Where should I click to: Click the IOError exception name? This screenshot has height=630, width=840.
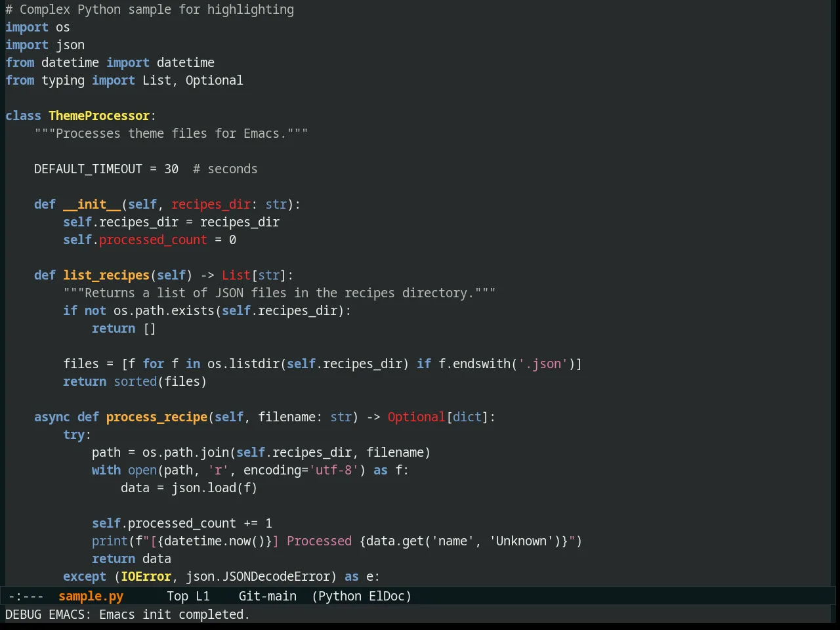coord(146,576)
